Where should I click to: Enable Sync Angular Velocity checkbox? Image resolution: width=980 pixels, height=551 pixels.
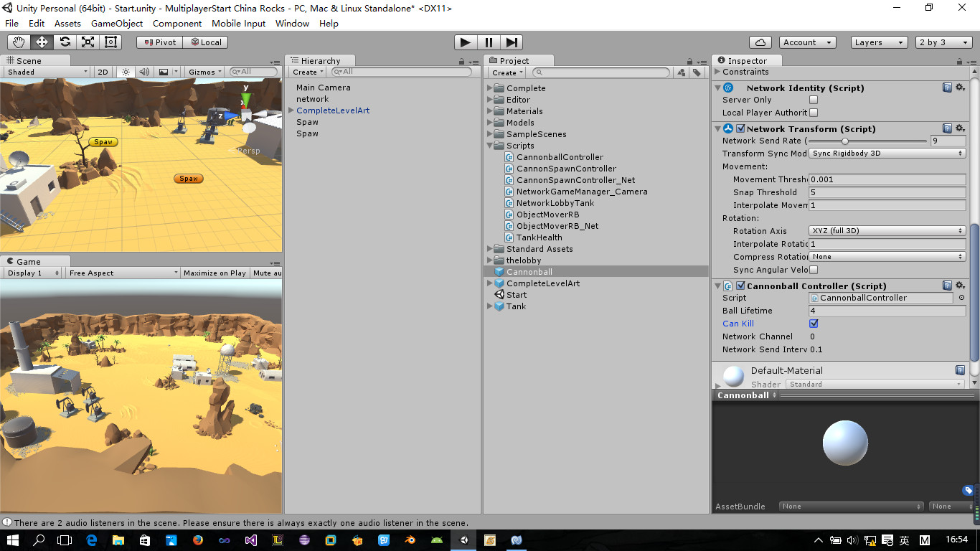coord(814,270)
